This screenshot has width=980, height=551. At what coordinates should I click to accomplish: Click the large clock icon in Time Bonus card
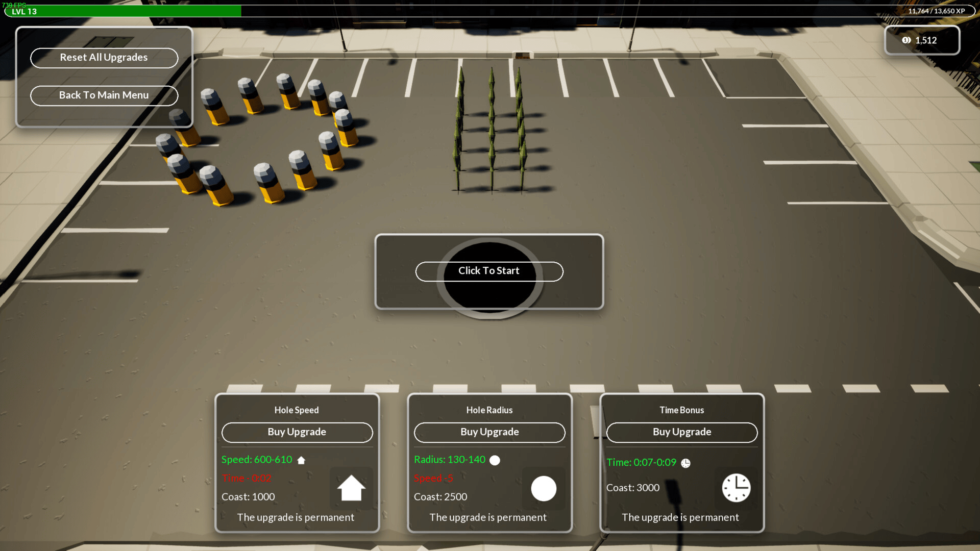tap(736, 488)
